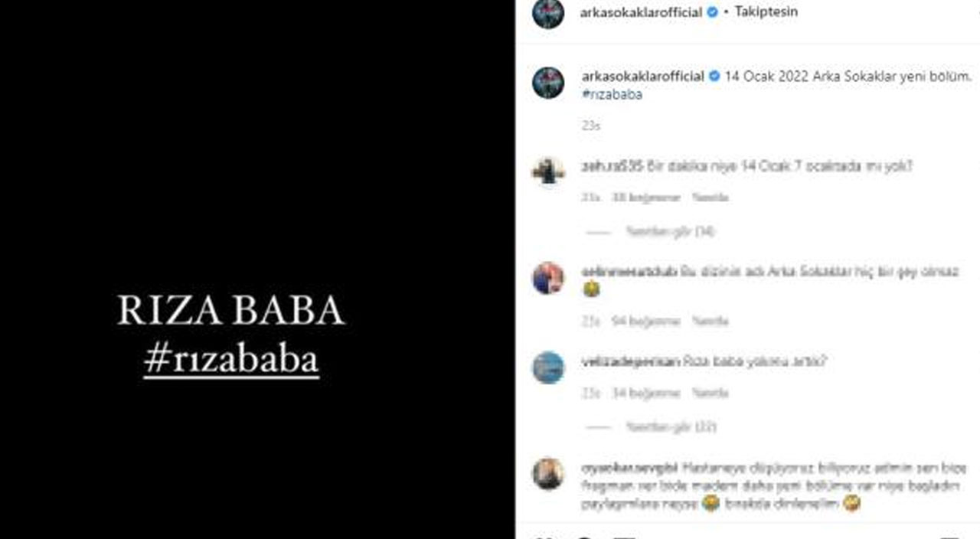This screenshot has width=980, height=539.
Task: Open arkasokaklarofficial profile picture in the post header
Action: tap(548, 13)
